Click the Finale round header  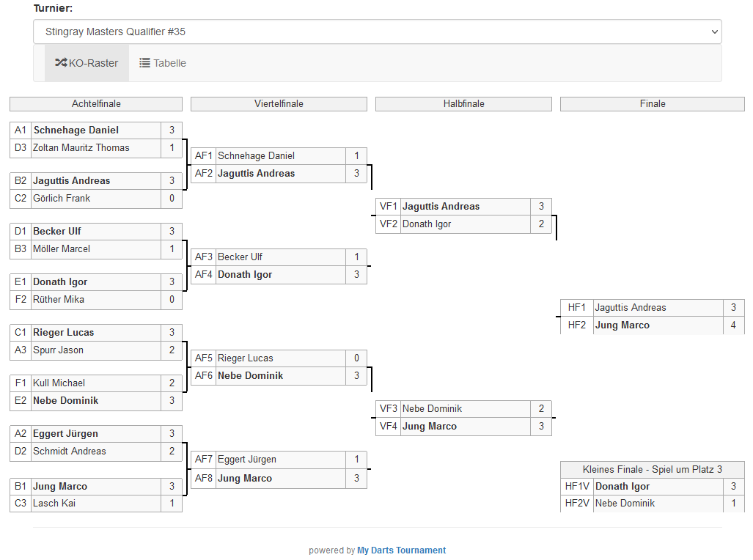click(652, 104)
